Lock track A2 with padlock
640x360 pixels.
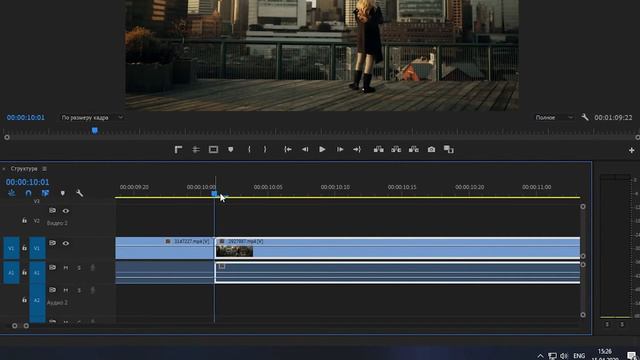click(24, 300)
